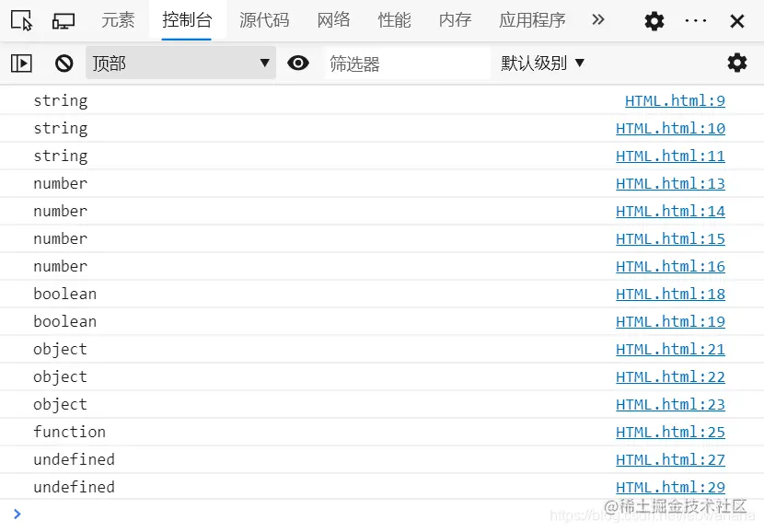
Task: Toggle the console sidebar panel
Action: click(x=21, y=64)
